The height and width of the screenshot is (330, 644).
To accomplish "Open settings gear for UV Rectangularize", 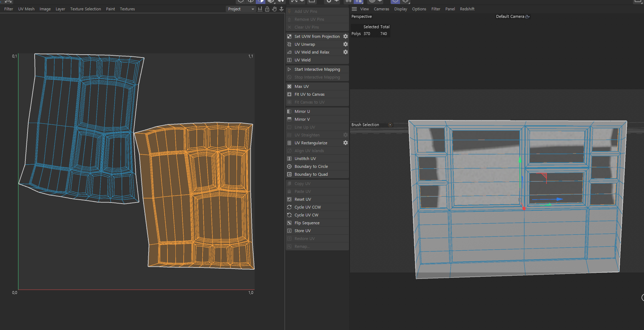I will point(345,143).
